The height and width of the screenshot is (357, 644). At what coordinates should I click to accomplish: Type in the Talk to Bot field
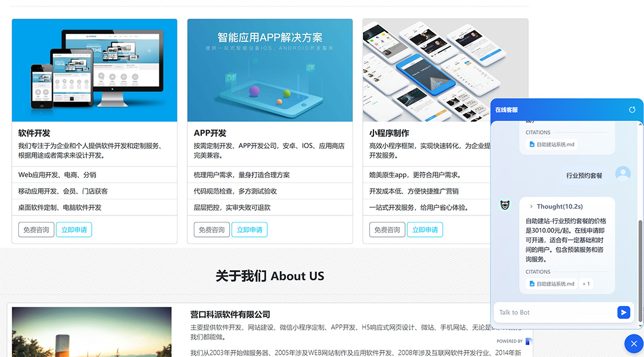555,313
